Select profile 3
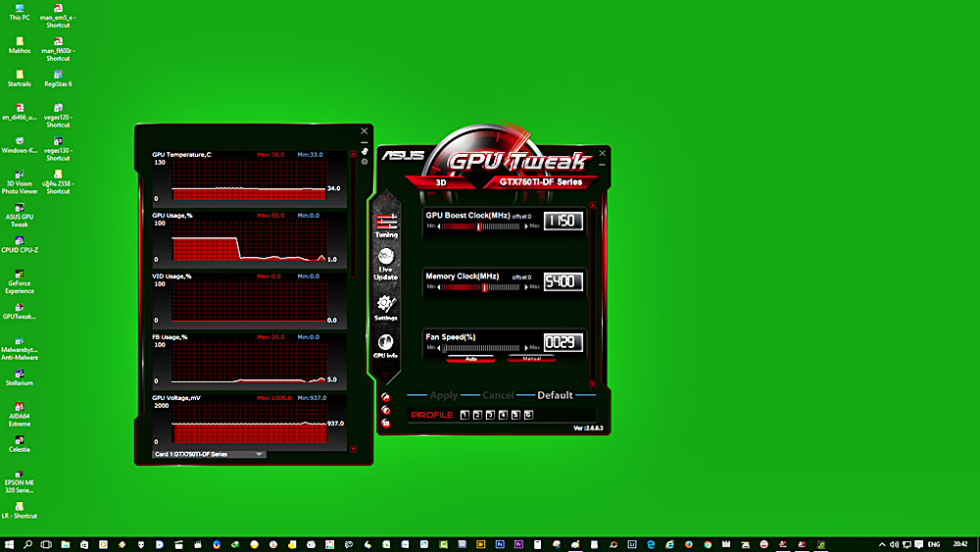980x552 pixels. pos(490,415)
